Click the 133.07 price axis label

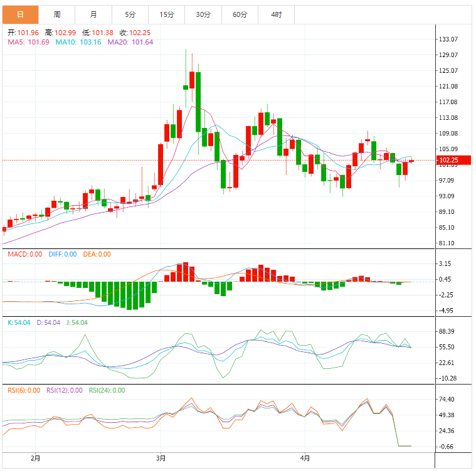click(448, 39)
